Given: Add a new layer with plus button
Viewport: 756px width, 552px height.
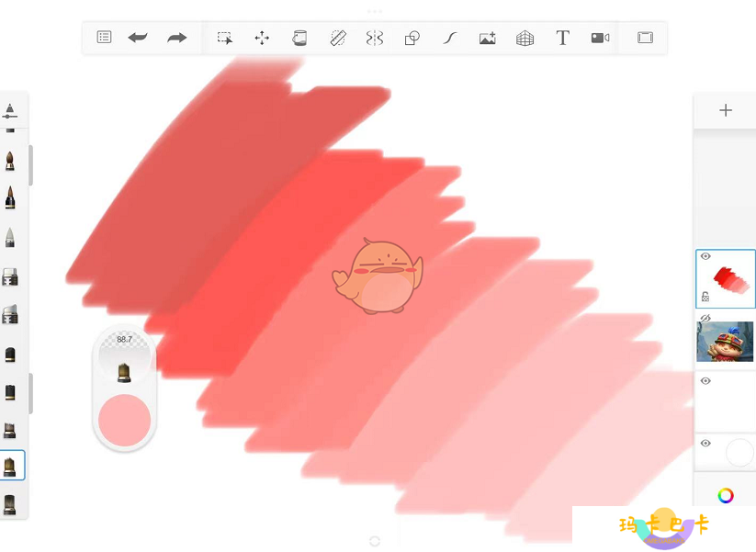Looking at the screenshot, I should [x=725, y=110].
